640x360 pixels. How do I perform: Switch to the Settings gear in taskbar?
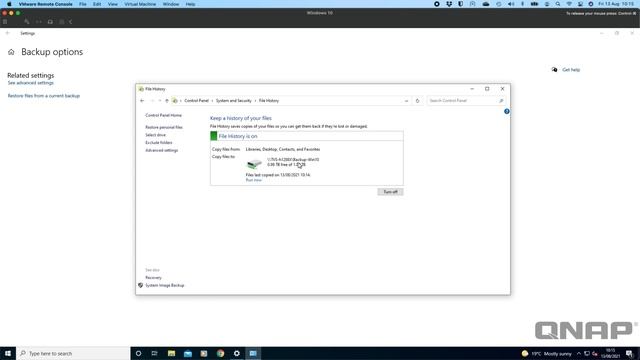point(237,353)
